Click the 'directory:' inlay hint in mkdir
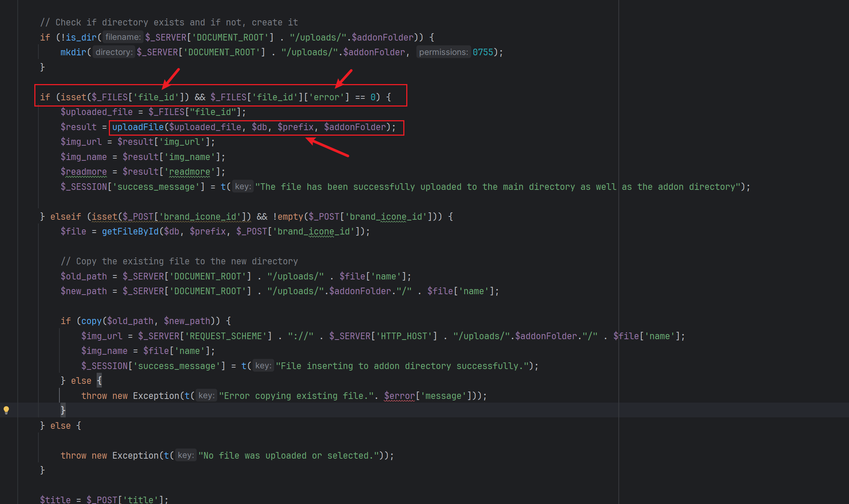849x504 pixels. coord(114,52)
